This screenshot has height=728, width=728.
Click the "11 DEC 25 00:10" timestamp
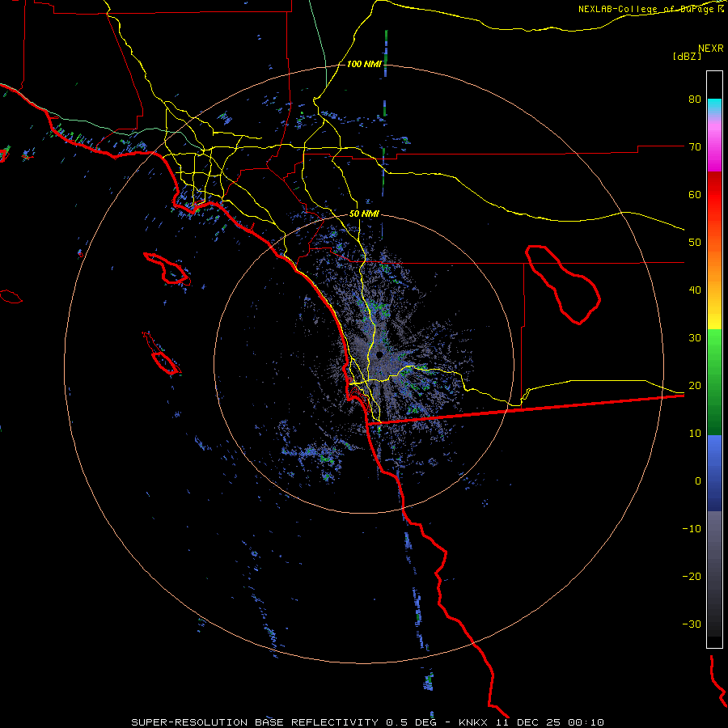tap(550, 722)
